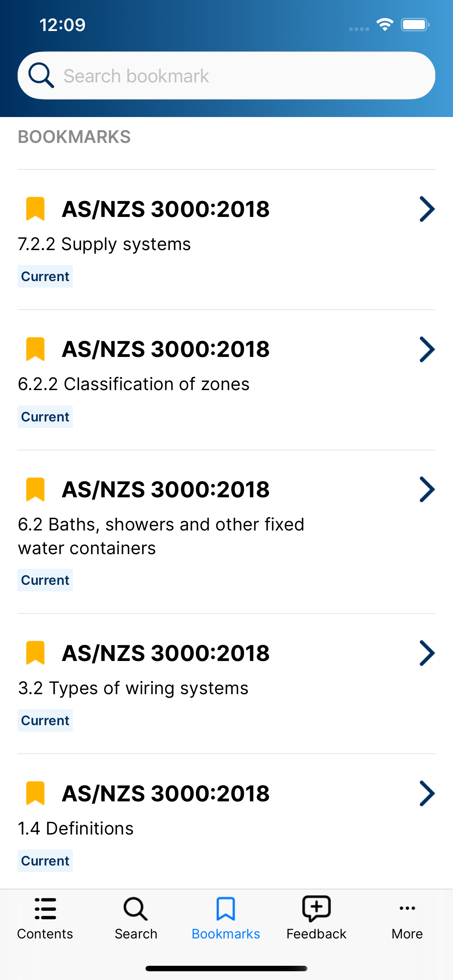Tap the magnifier icon in search bar
The height and width of the screenshot is (980, 453).
pos(41,75)
